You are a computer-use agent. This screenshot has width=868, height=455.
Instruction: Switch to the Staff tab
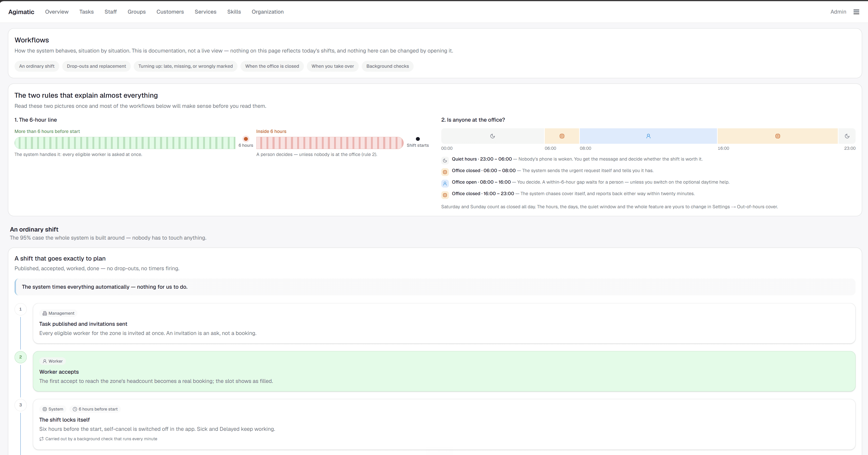pos(110,12)
